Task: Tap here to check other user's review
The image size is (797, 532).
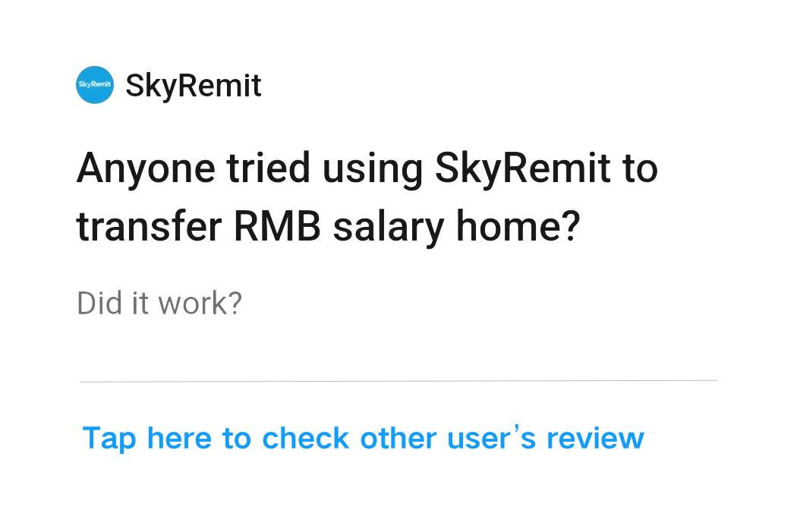Action: (363, 438)
